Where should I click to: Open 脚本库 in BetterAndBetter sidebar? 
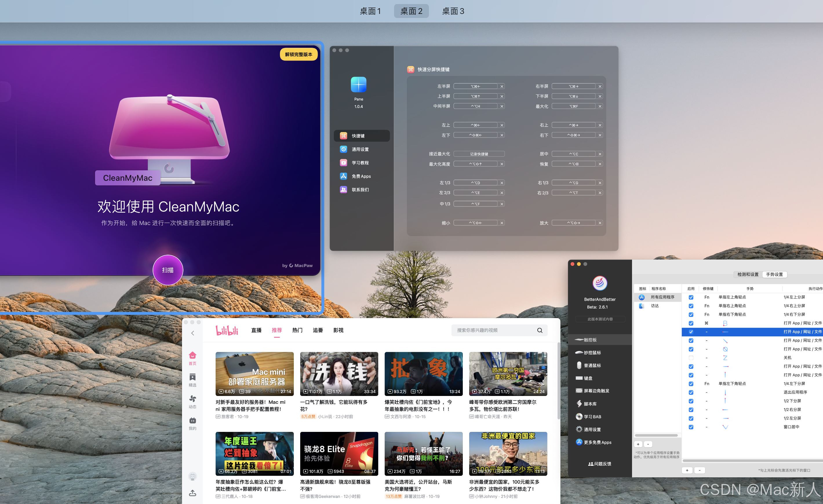(x=590, y=404)
